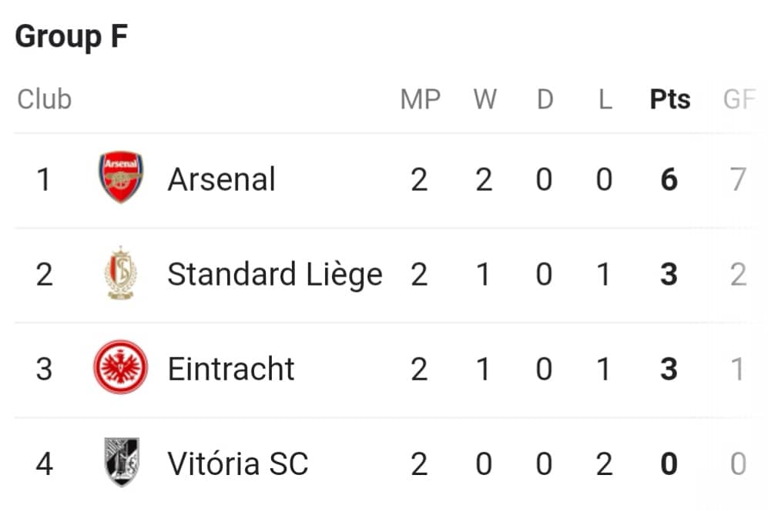This screenshot has height=532, width=768.
Task: Click the Vitória SC club crest
Action: tap(122, 461)
